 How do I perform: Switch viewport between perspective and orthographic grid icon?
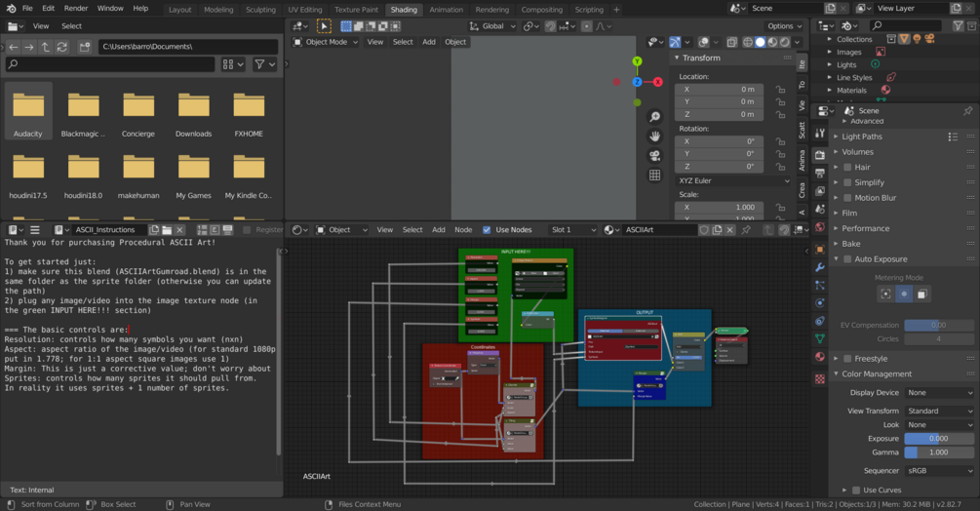click(655, 176)
